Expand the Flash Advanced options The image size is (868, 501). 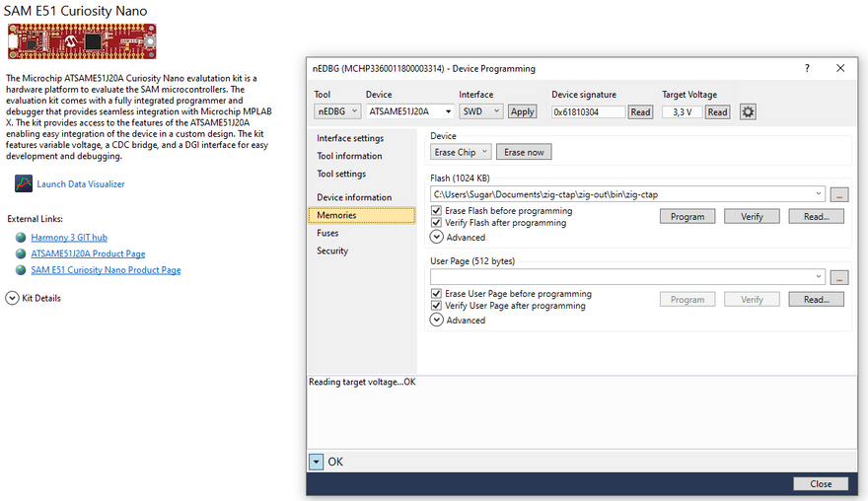[x=437, y=237]
